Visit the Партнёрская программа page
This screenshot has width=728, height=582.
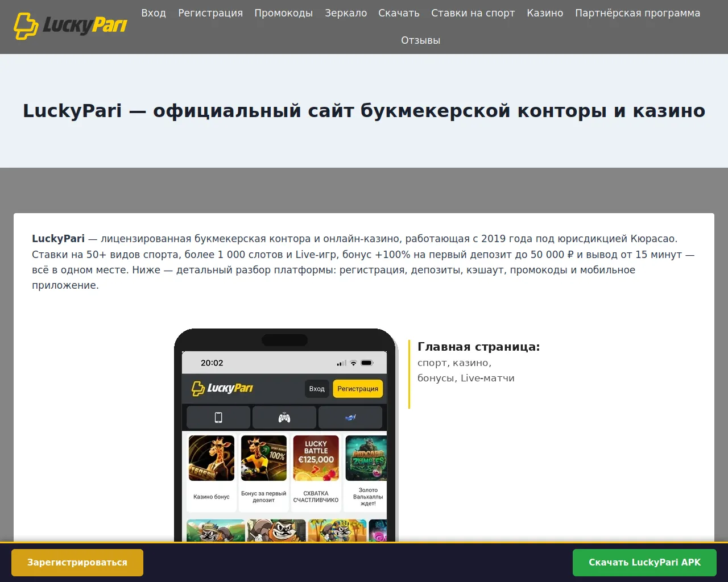638,13
